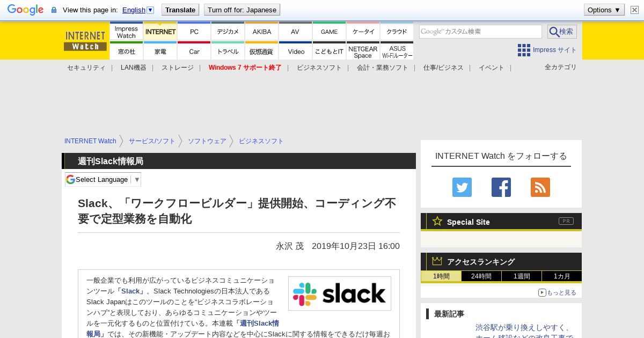The width and height of the screenshot is (644, 338).
Task: Open the ASUS Wi-Fiルーター tab
Action: point(397,51)
